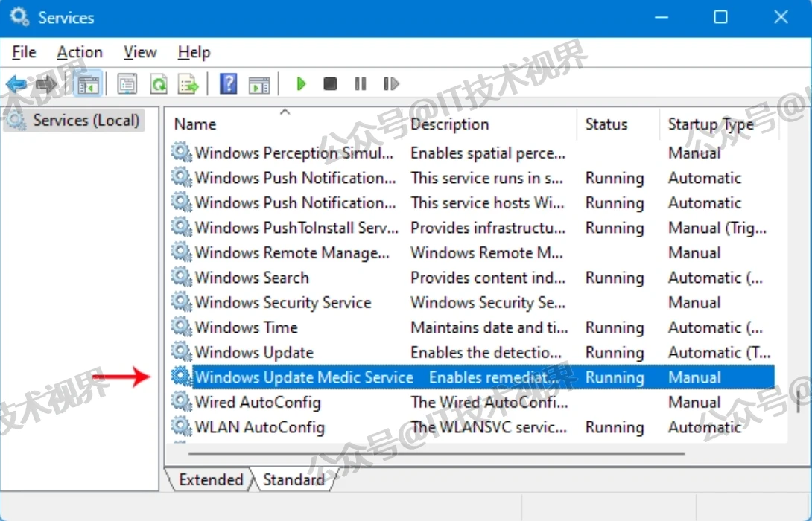Click gear icon beside Windows Remote Manage...
This screenshot has width=812, height=521.
pyautogui.click(x=181, y=252)
